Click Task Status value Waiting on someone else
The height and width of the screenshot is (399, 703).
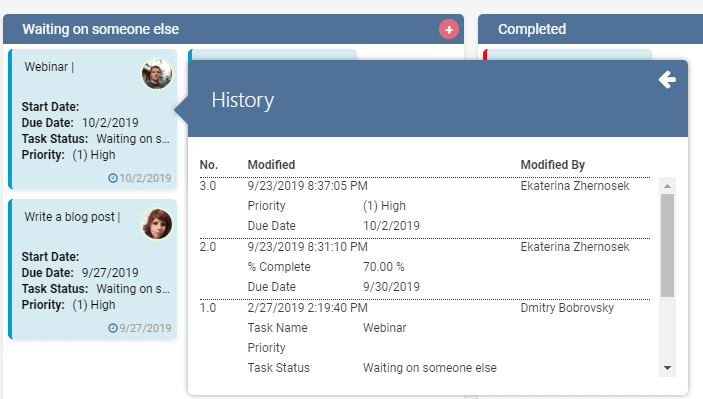pyautogui.click(x=430, y=368)
